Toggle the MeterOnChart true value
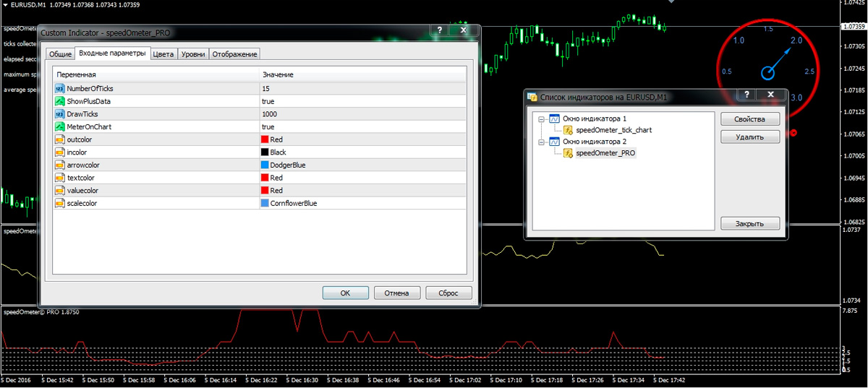The image size is (868, 388). tap(268, 126)
